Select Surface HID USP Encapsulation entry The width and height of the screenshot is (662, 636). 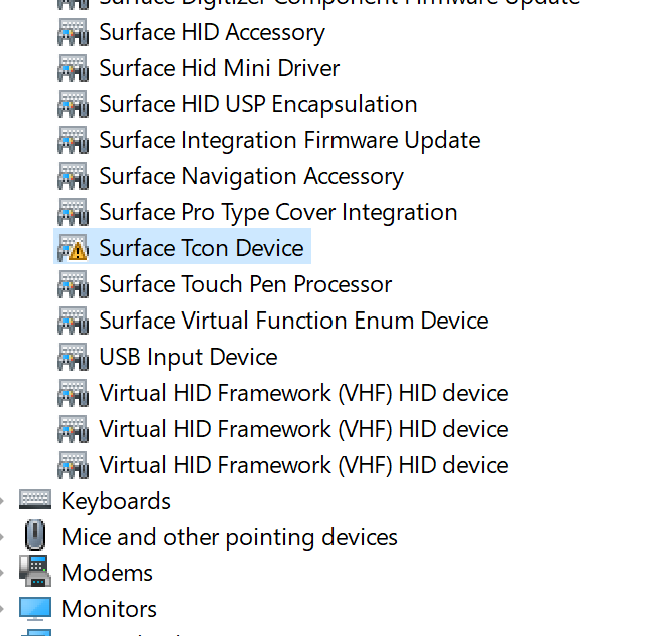coord(258,104)
